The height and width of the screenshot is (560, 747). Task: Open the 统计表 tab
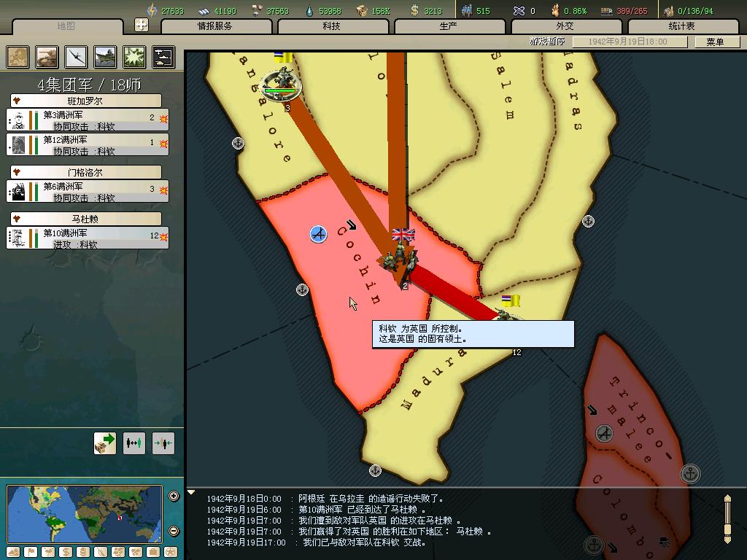coord(683,26)
